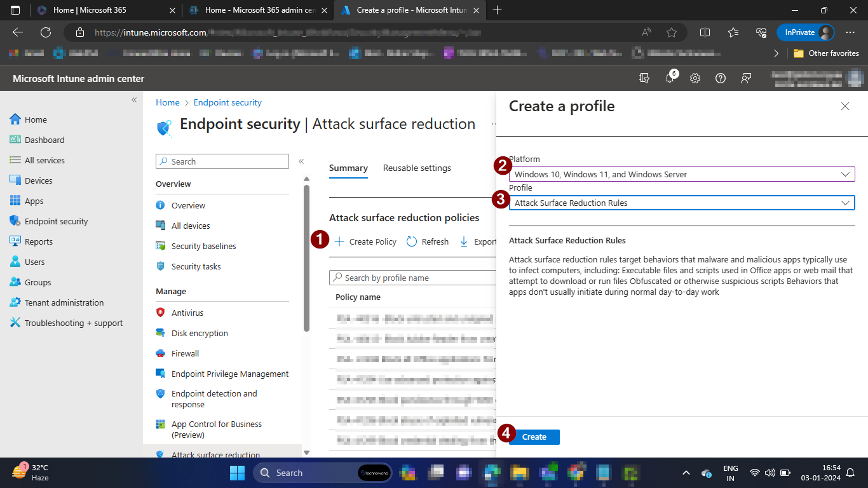Refresh the policies list
Screen dimensions: 868x488
(428, 241)
